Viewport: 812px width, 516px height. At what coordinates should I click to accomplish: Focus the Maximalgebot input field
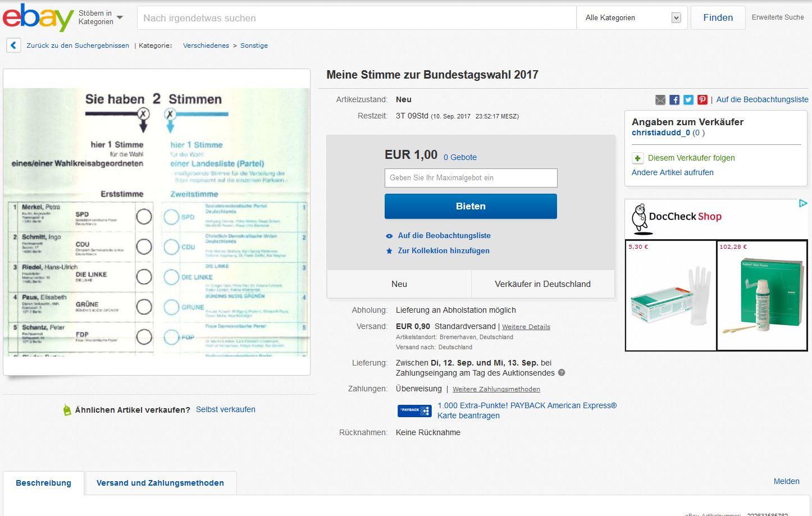coord(471,178)
